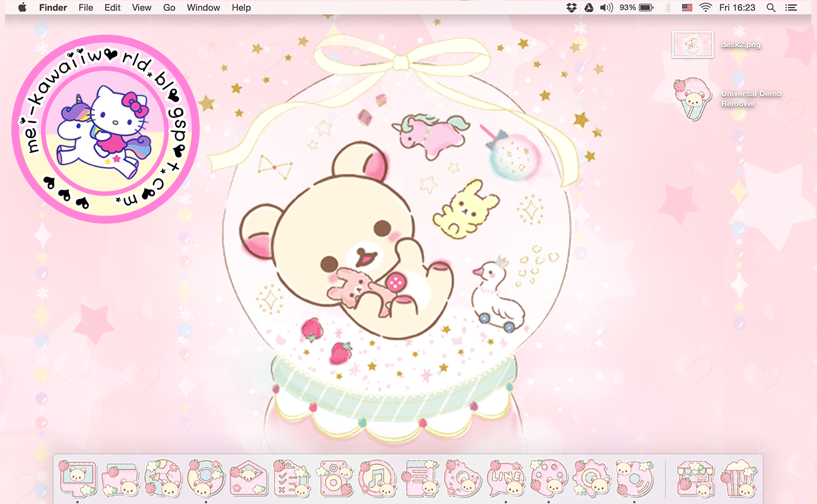Open the pink envelope Mail icon in Dock
This screenshot has height=504, width=817.
(x=248, y=478)
